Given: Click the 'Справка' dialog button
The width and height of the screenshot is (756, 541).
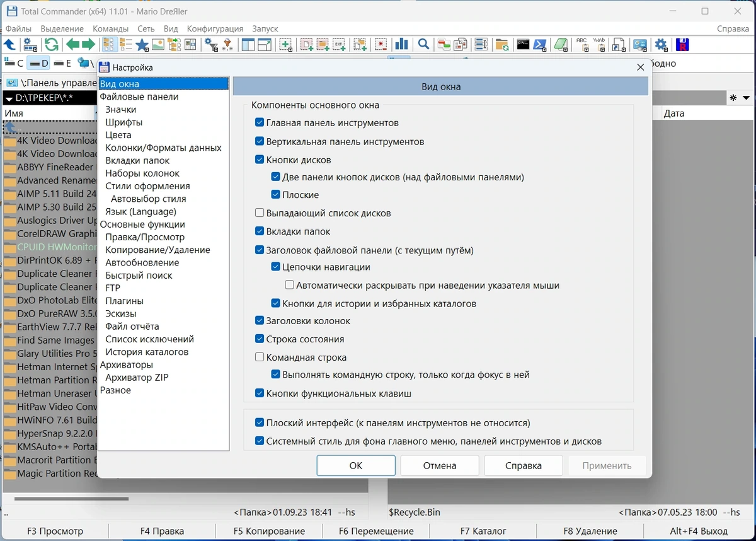Looking at the screenshot, I should [524, 465].
